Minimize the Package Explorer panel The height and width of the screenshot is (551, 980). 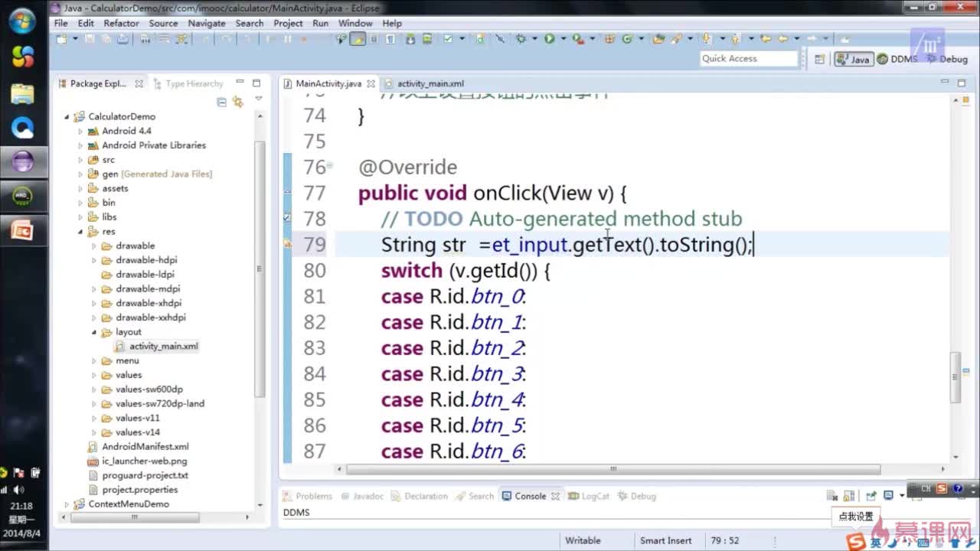[240, 83]
